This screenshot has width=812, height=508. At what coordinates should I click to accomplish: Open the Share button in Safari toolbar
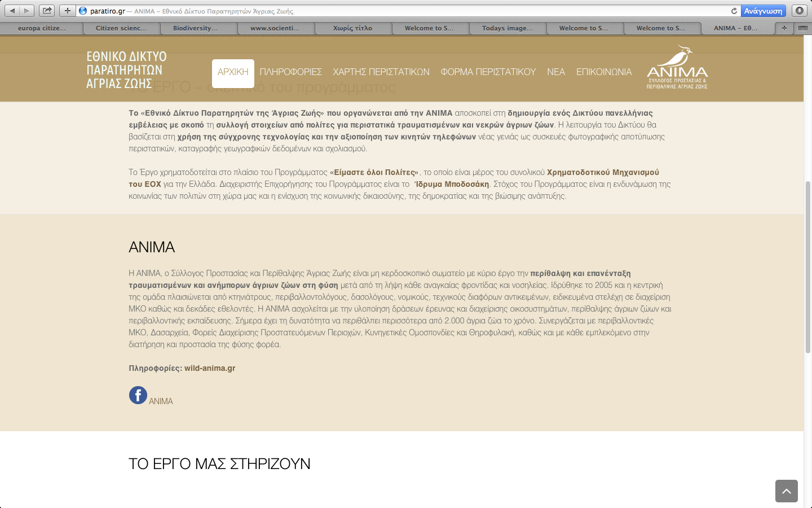point(47,11)
